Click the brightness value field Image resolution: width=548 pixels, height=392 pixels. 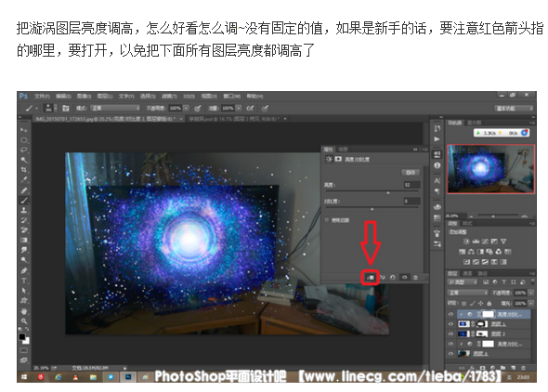click(x=411, y=185)
